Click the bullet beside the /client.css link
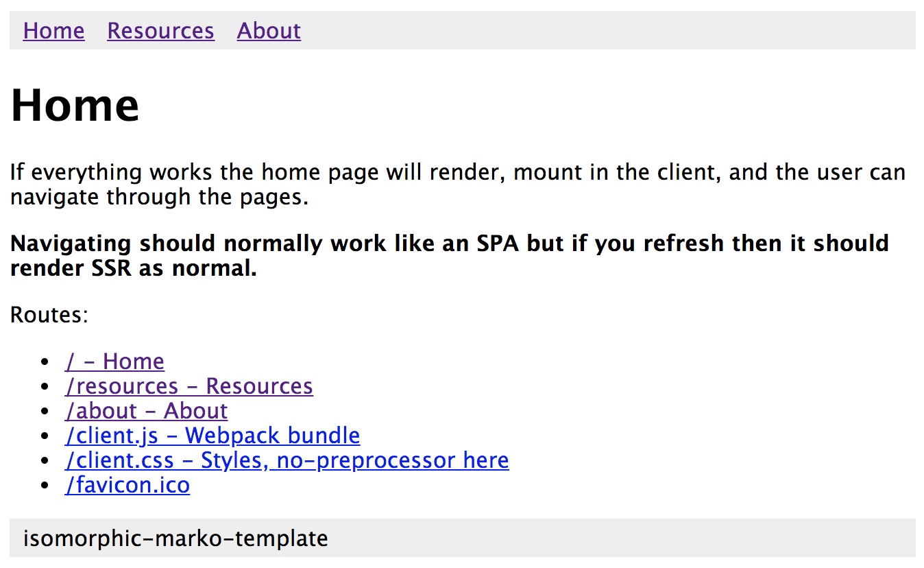The height and width of the screenshot is (568, 924). tap(46, 461)
